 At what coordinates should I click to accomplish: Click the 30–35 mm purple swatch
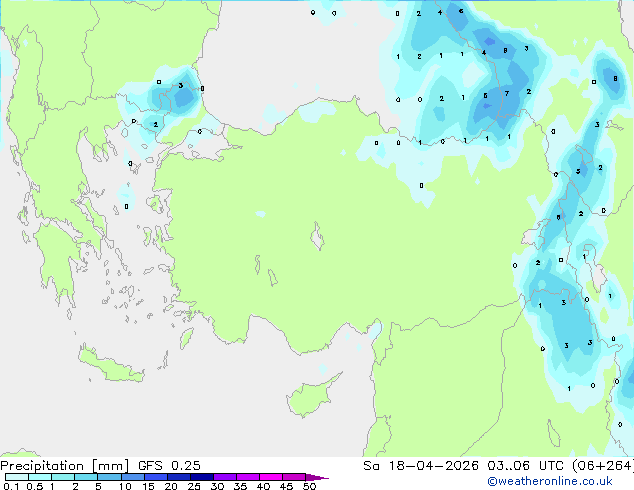[x=224, y=477]
